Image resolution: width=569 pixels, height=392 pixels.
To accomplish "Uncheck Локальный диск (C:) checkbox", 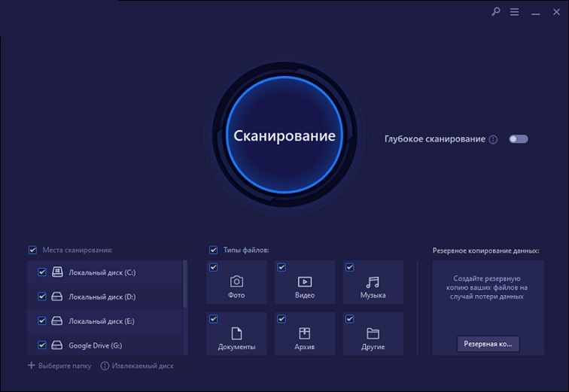I will pos(42,272).
